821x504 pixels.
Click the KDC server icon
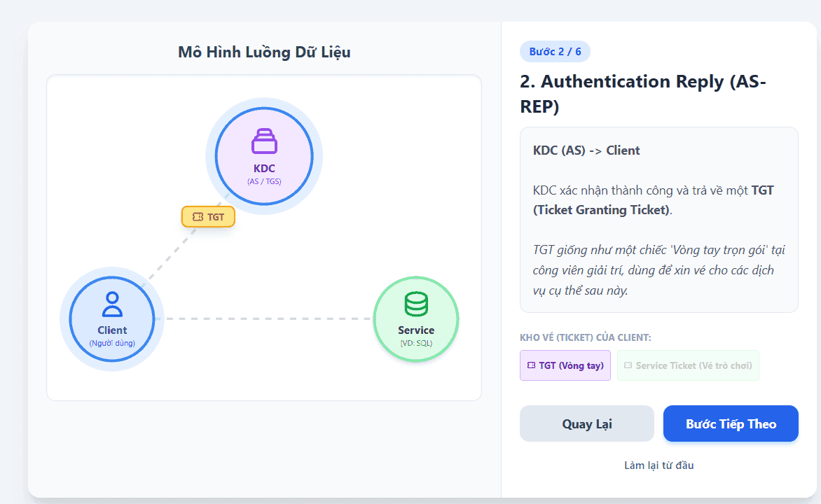[x=264, y=141]
